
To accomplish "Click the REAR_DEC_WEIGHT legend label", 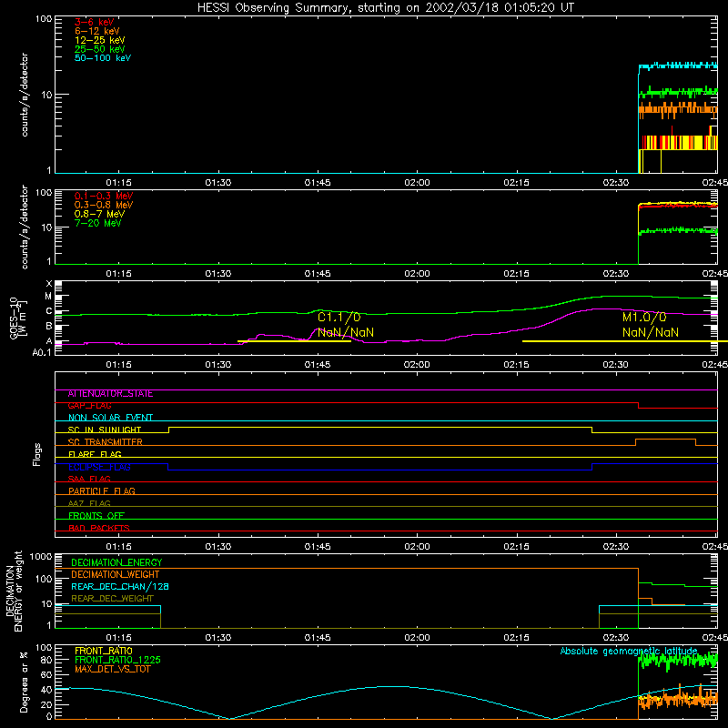I will point(112,599).
